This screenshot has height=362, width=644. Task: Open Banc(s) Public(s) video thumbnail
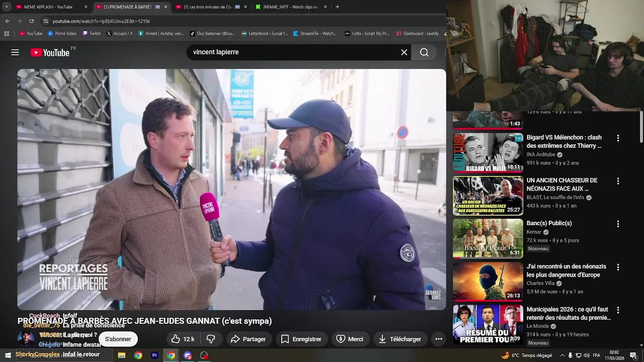click(488, 239)
